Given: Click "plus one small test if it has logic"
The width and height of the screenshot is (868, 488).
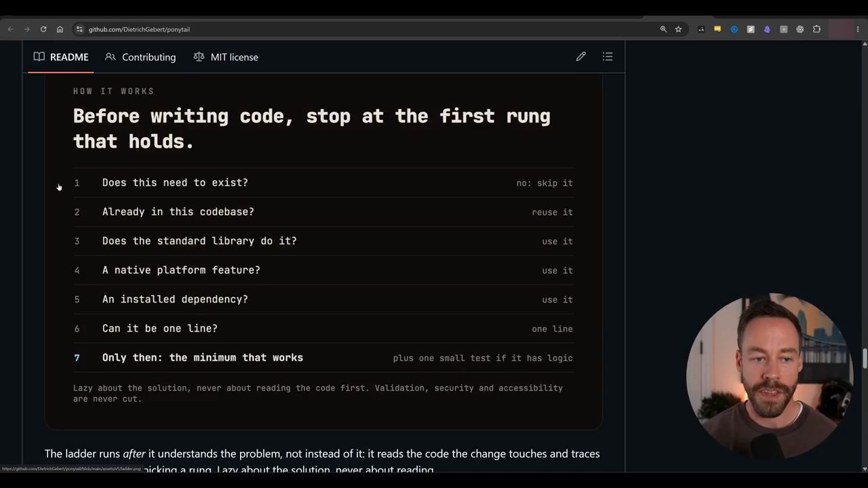Looking at the screenshot, I should (x=483, y=358).
